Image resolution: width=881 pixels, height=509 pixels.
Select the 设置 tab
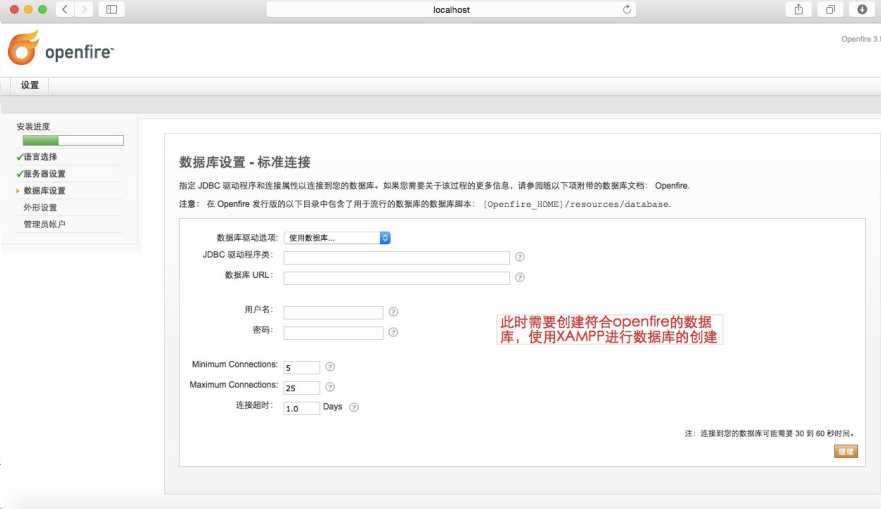(x=30, y=85)
